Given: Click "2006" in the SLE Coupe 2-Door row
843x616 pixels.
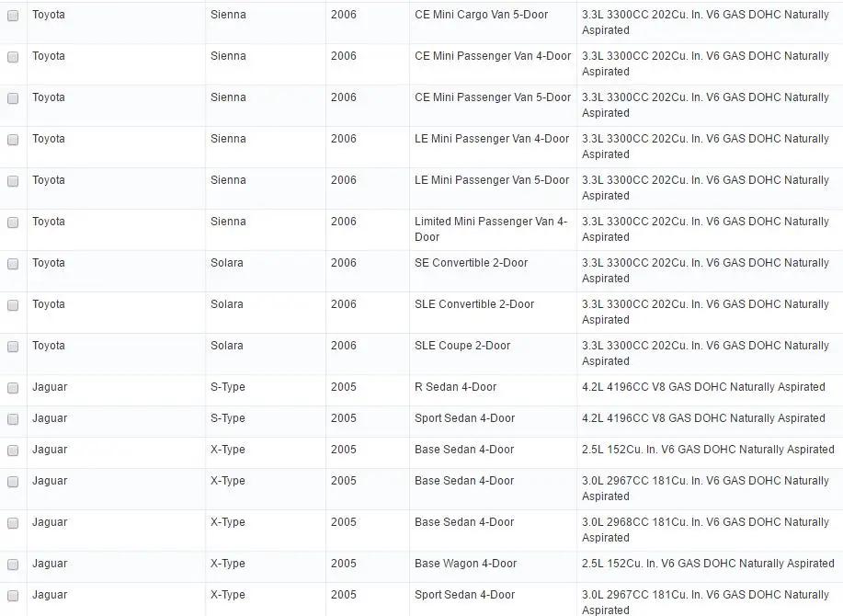Looking at the screenshot, I should click(344, 346).
